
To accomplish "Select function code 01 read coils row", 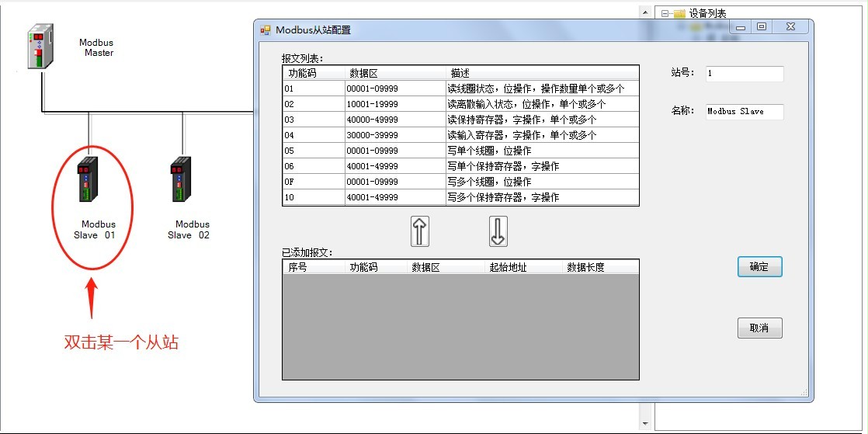I will (460, 89).
